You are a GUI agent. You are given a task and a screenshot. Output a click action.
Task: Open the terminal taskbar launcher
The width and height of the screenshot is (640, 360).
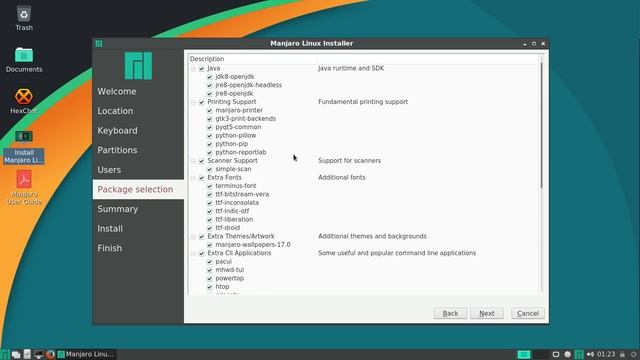pyautogui.click(x=38, y=354)
